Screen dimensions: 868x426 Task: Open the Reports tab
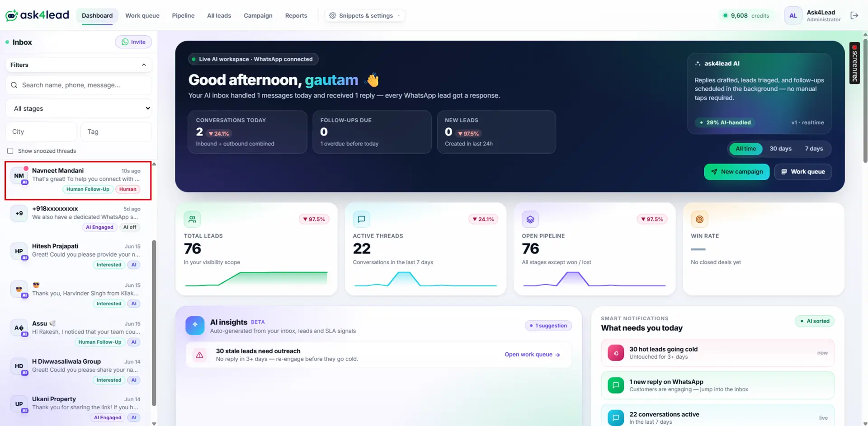coord(296,15)
